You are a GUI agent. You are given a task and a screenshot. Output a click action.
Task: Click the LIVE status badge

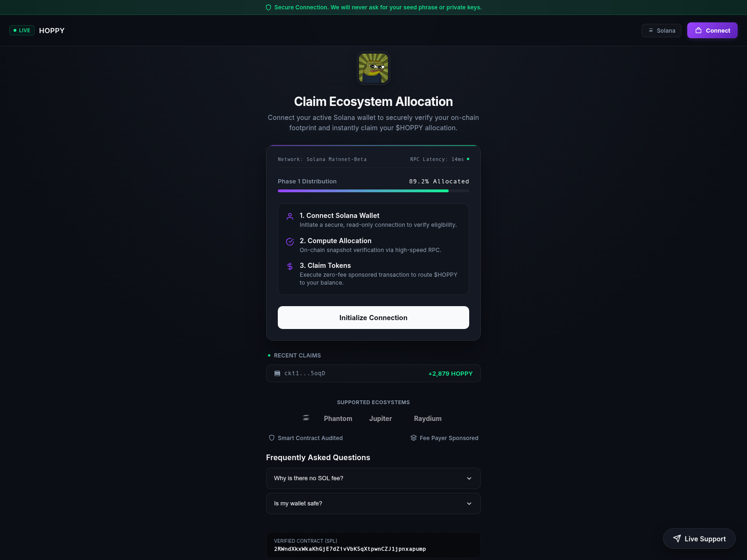(x=22, y=30)
